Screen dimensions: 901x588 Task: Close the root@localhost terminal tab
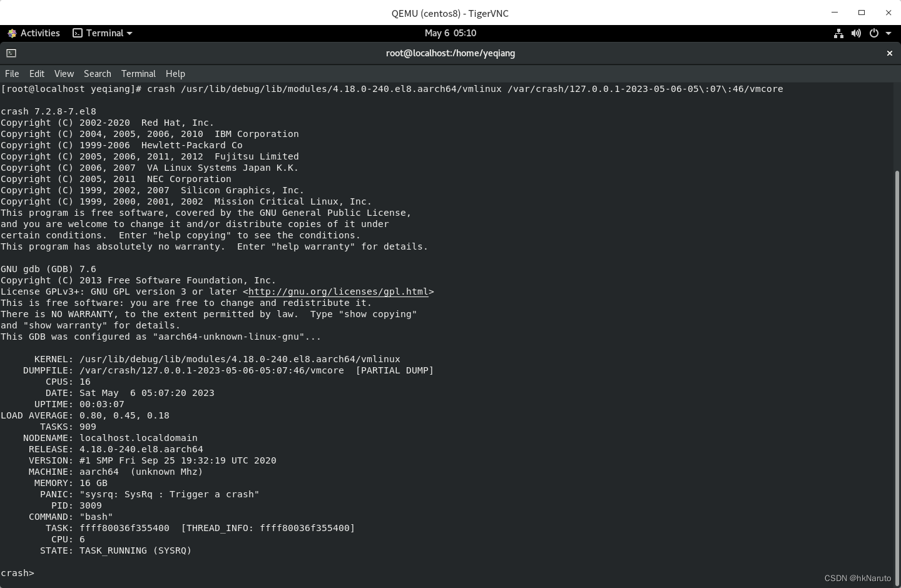pos(889,53)
